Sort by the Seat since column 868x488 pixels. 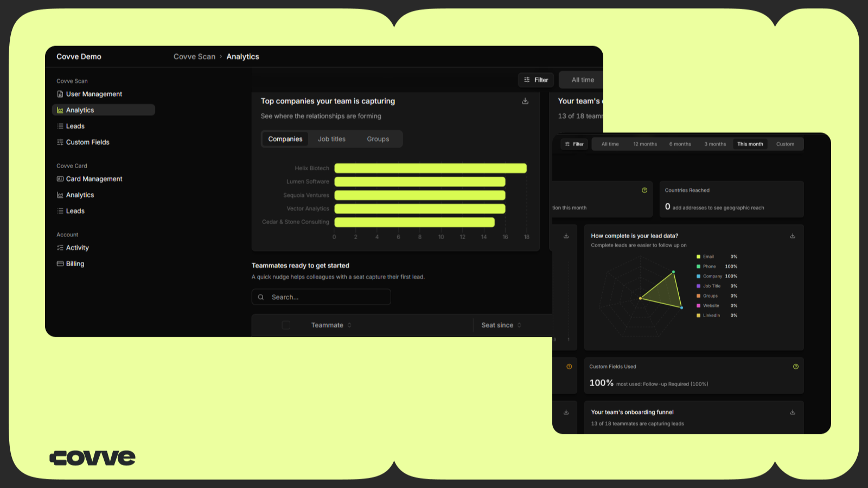501,325
